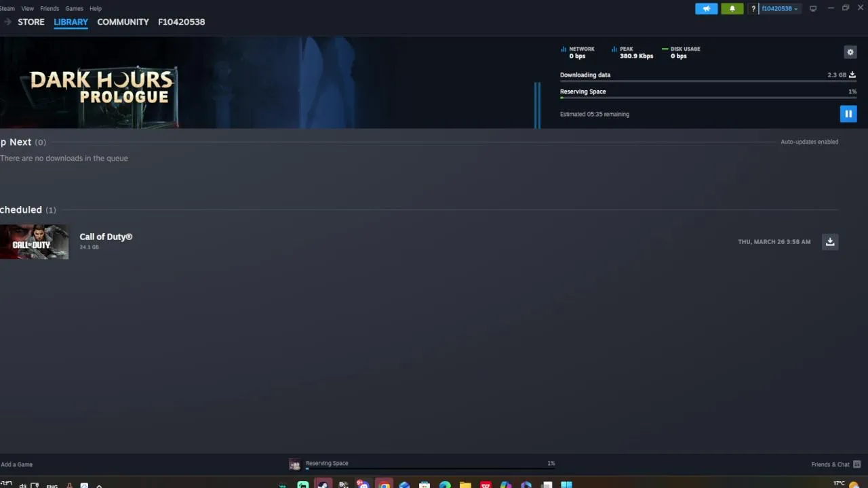Click the Call of Duty thumbnail
Viewport: 868px width, 488px height.
[x=34, y=242]
